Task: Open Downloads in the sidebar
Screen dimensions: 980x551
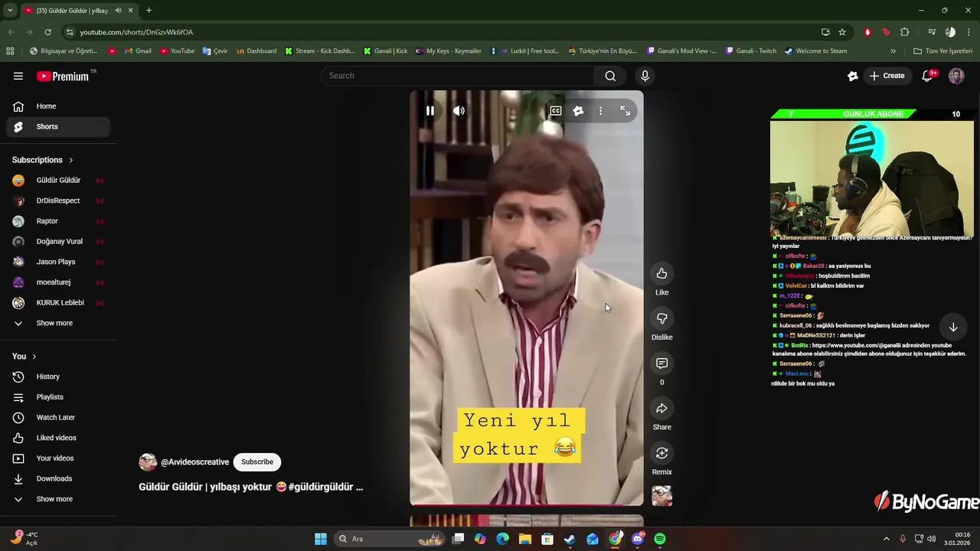Action: (58, 478)
